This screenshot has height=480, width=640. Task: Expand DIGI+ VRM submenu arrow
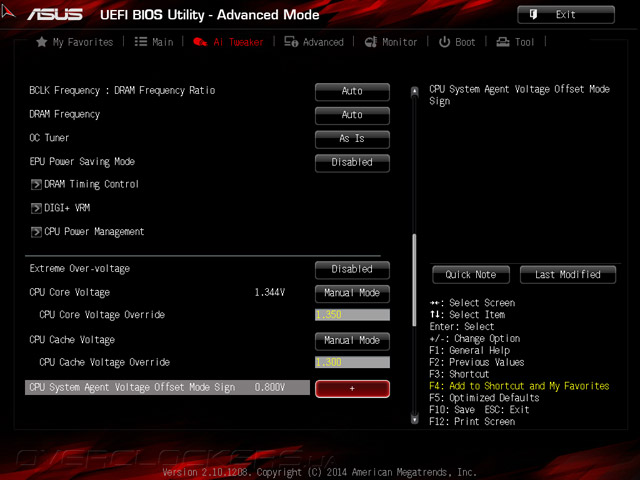(x=36, y=208)
